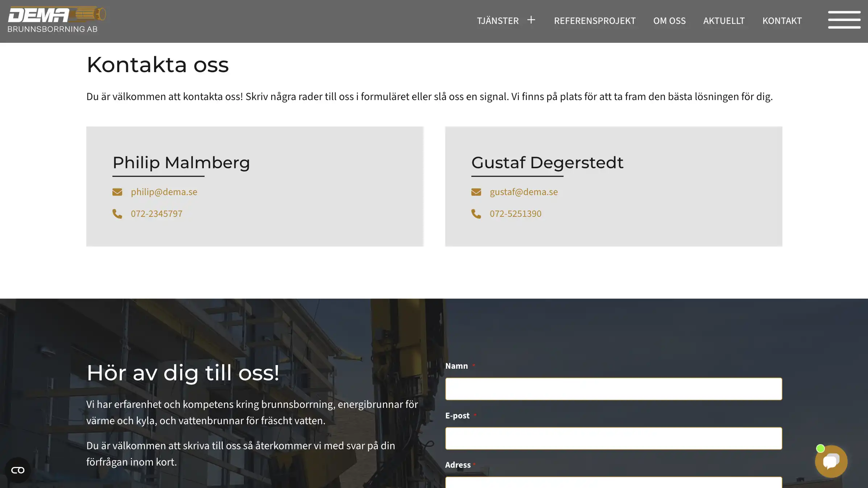Navigate to Aktuellt section
The image size is (868, 488).
pos(724,21)
